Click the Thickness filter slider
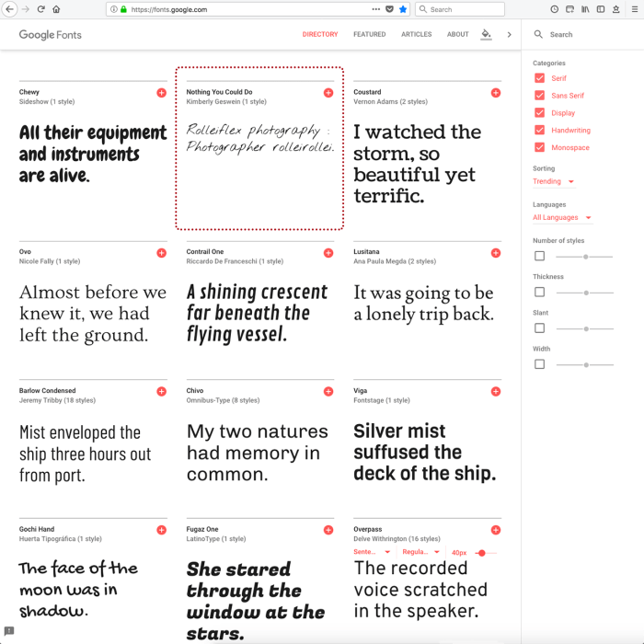Screen dimensions: 644x644 click(x=585, y=293)
